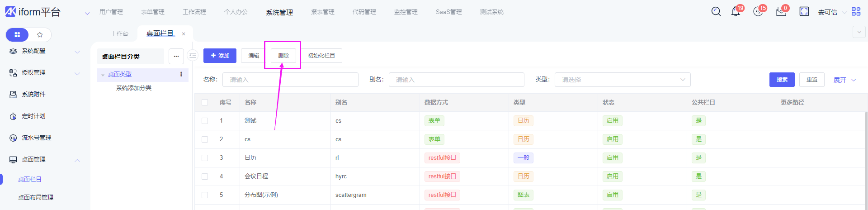868x210 pixels.
Task: Click the 添加 button
Action: pos(220,56)
